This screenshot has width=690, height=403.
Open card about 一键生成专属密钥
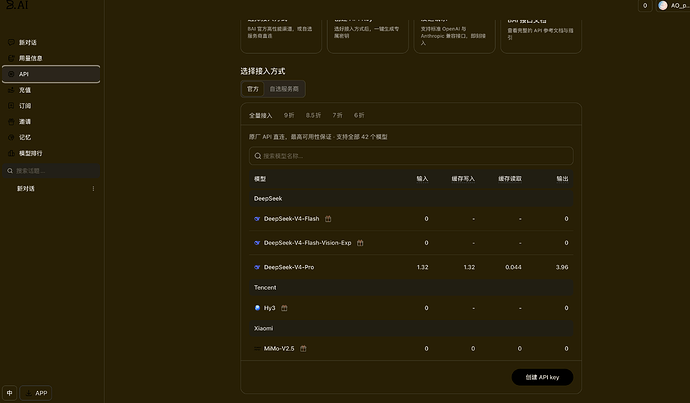tap(367, 36)
